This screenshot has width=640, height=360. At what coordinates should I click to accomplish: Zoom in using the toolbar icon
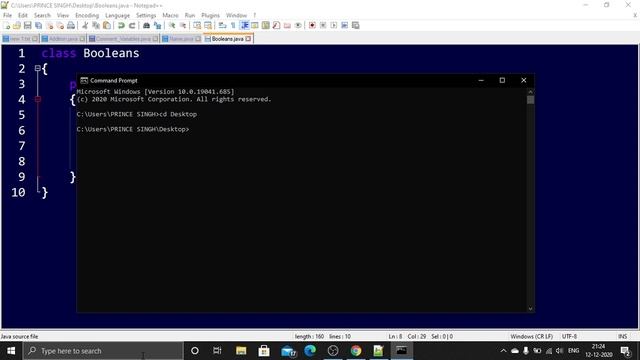pyautogui.click(x=172, y=25)
